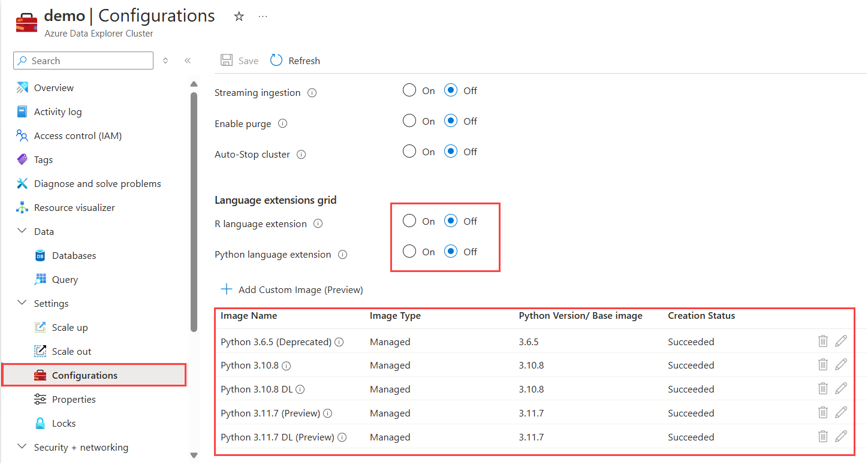Delete the Python 3.6.5 (Deprecated) image
The width and height of the screenshot is (868, 465).
822,340
